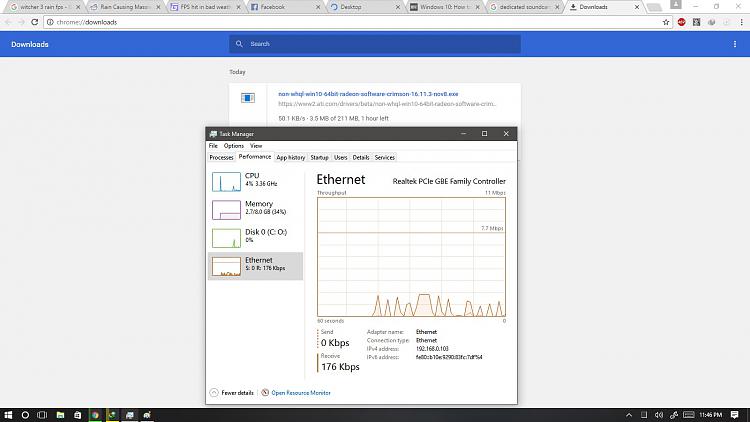Click the network icon in system tray
The image size is (750, 422).
click(x=673, y=415)
